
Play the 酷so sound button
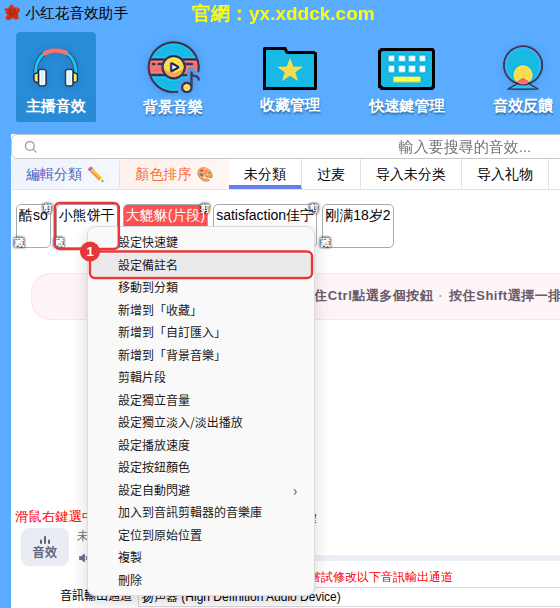click(x=33, y=226)
